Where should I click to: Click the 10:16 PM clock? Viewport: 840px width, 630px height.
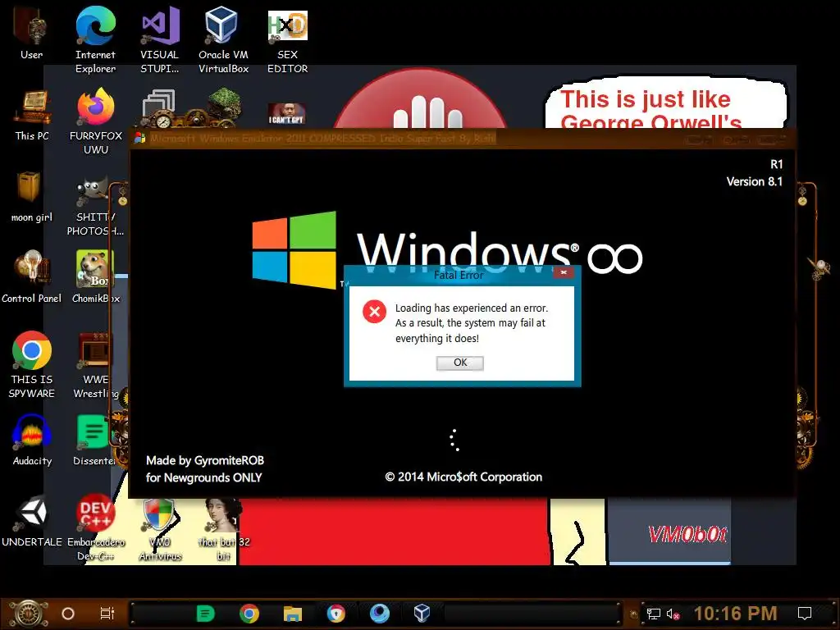pyautogui.click(x=735, y=614)
